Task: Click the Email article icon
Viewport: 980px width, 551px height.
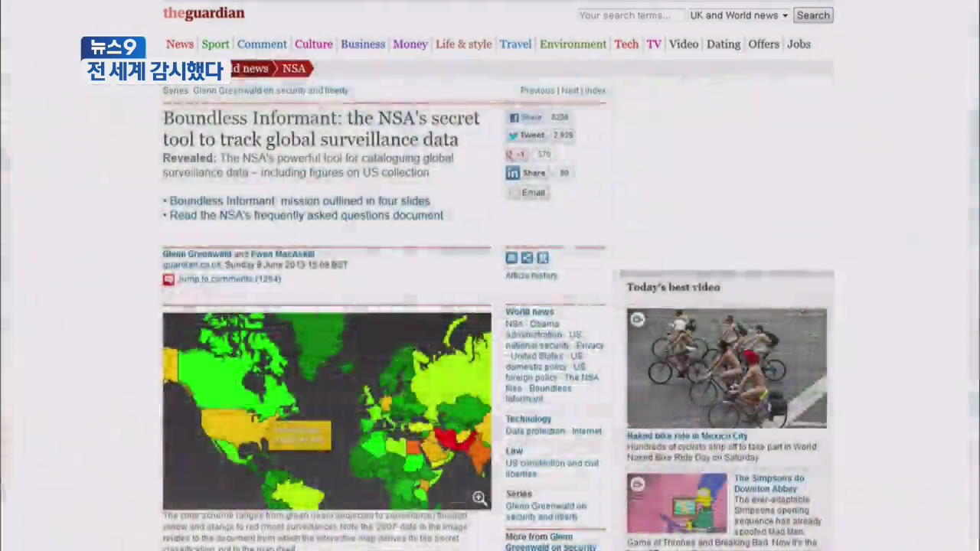Action: 513,193
